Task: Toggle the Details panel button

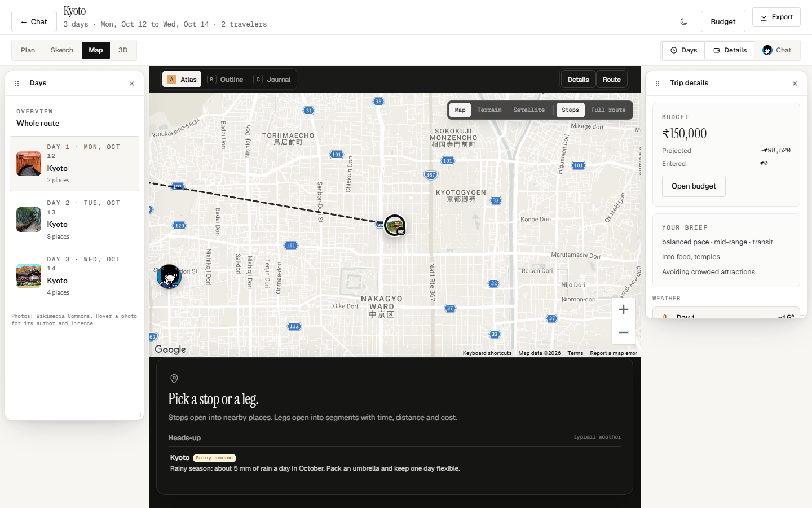Action: (730, 50)
